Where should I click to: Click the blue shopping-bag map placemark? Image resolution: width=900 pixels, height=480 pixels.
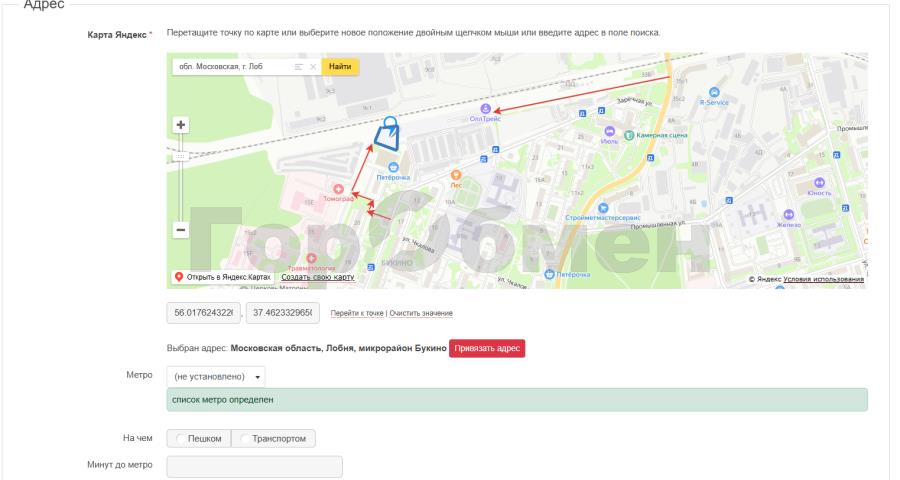coord(387,134)
